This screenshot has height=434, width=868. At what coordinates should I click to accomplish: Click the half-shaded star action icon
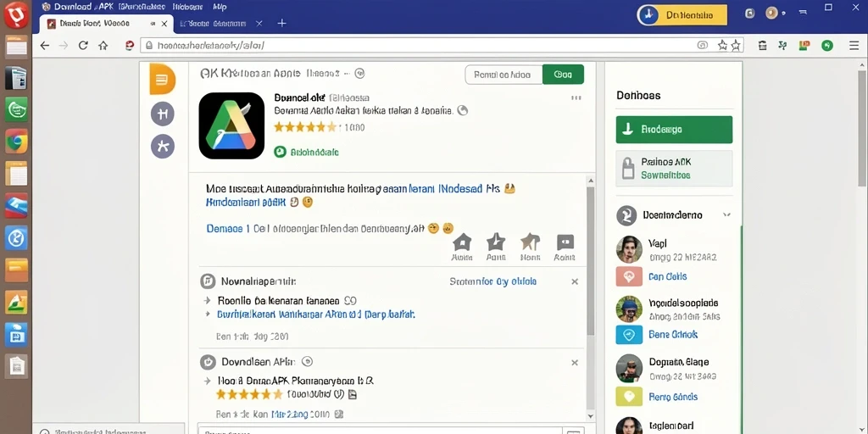(531, 242)
